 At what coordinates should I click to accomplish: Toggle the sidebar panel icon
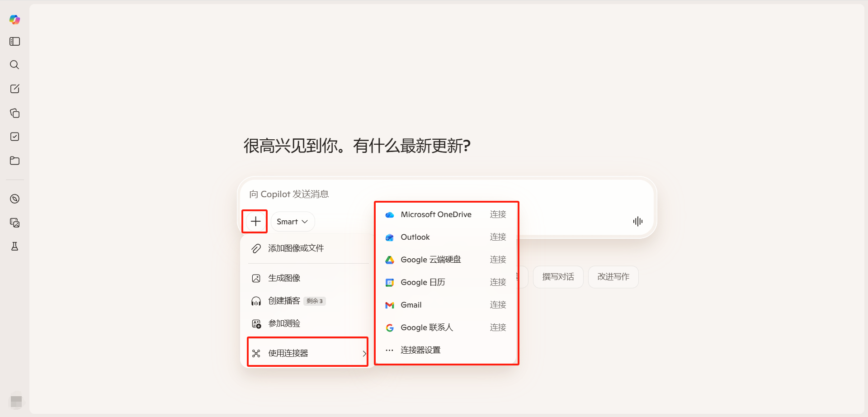coord(14,42)
